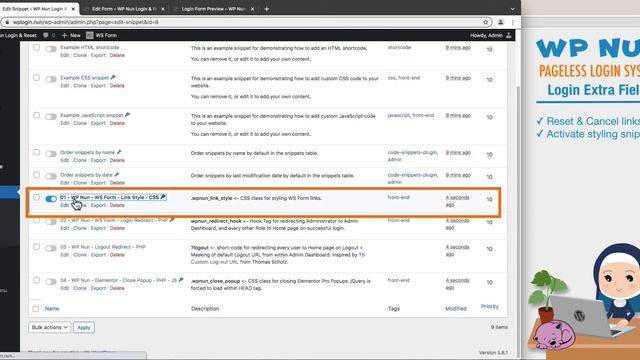Activate the Order snippets by name toggle
This screenshot has width=640, height=360.
[51, 154]
